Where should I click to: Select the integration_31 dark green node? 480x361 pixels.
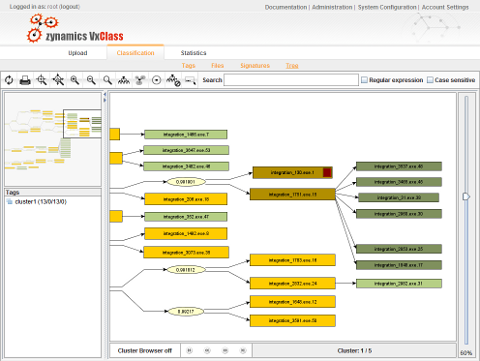pos(399,198)
